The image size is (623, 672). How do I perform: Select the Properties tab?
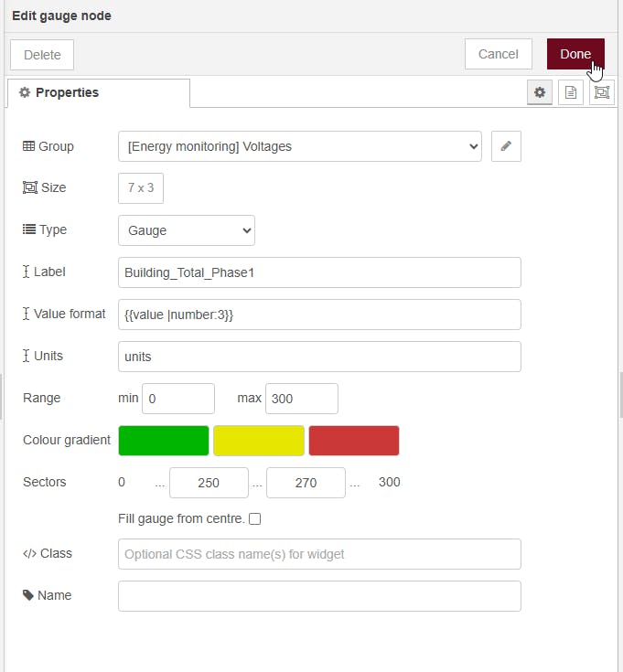(x=99, y=92)
